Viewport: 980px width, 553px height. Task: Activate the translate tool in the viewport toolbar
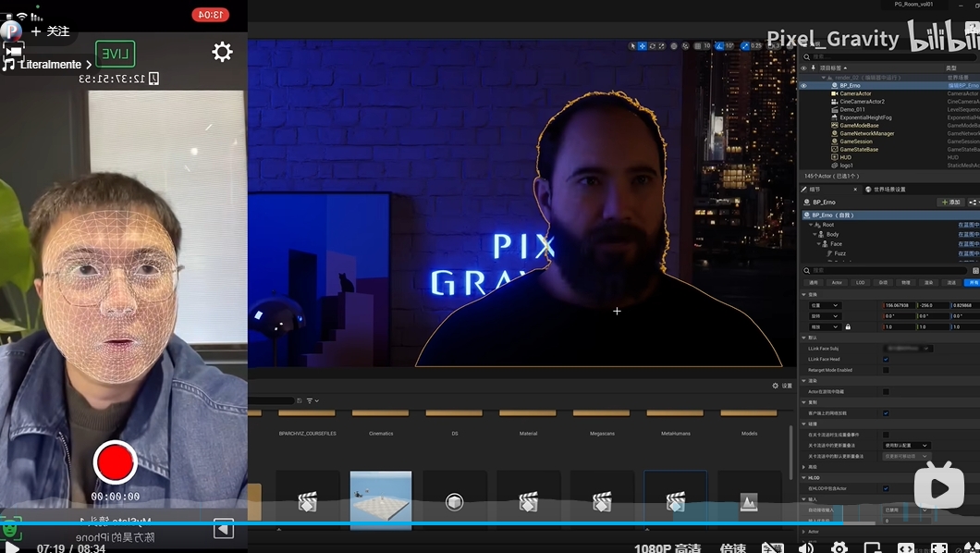(642, 45)
